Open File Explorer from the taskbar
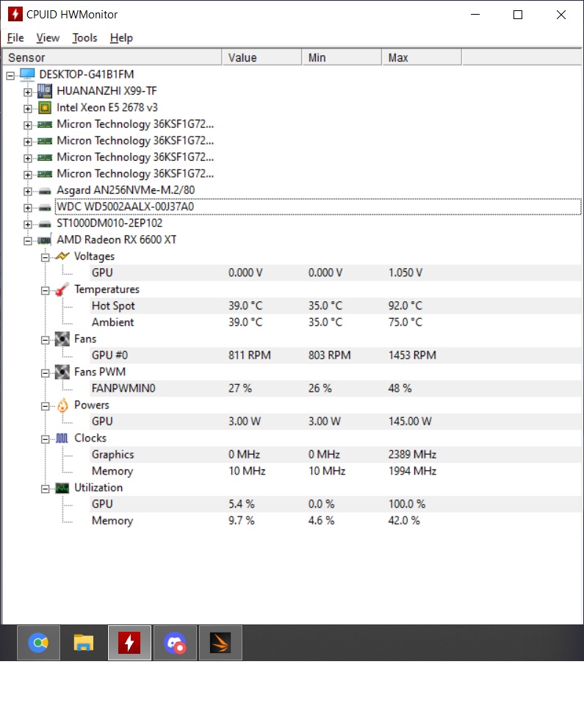 coord(84,643)
